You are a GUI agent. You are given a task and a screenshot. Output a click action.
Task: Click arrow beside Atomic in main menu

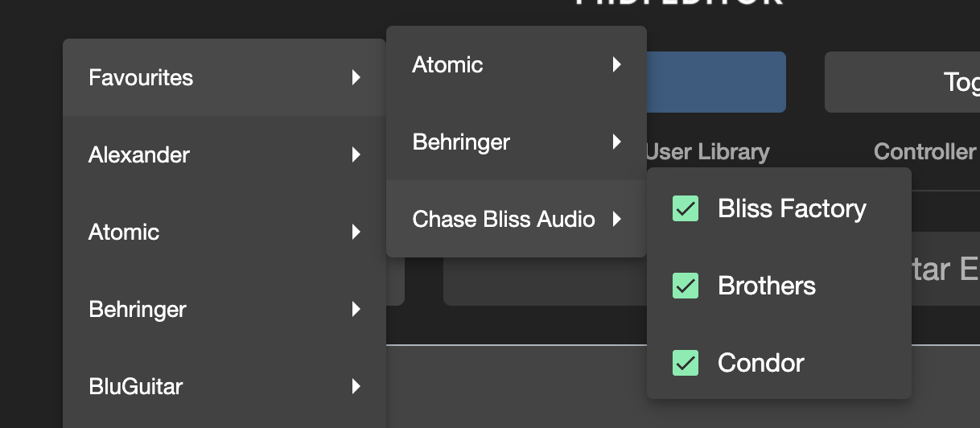[356, 233]
